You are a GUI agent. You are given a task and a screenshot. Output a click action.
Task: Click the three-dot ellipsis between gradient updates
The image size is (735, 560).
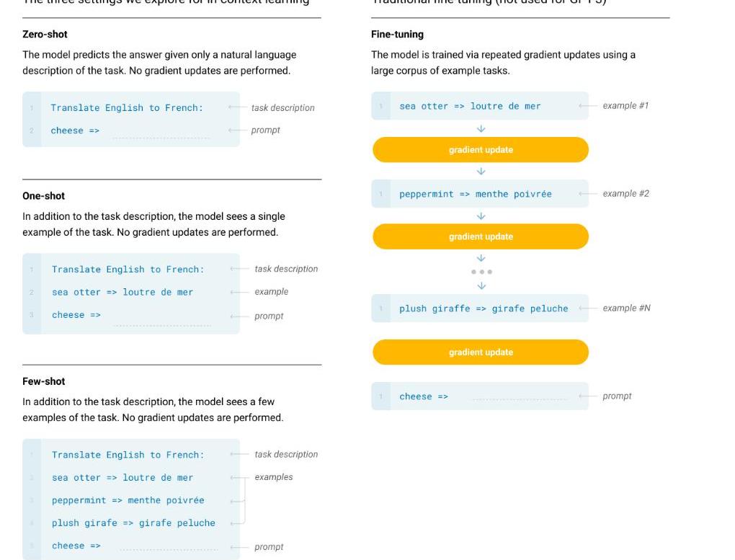tap(481, 272)
